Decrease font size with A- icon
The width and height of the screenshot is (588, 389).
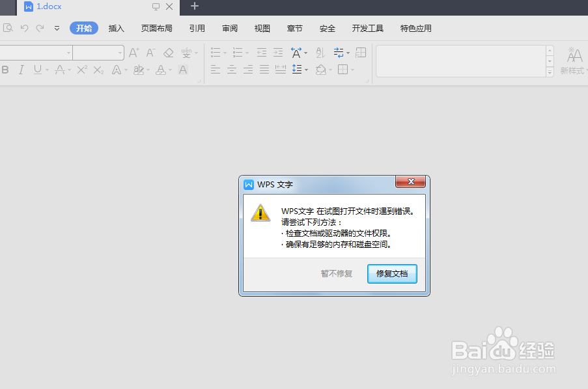click(x=151, y=53)
